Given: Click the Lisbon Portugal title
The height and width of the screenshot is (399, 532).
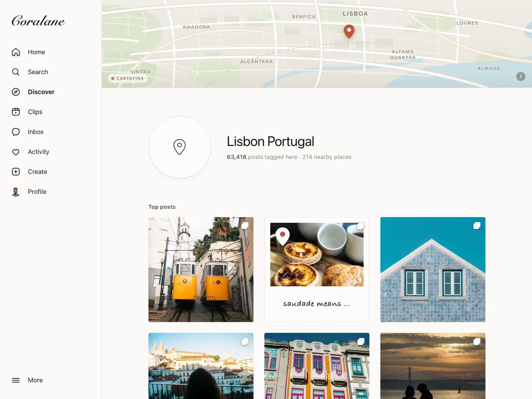Looking at the screenshot, I should pyautogui.click(x=270, y=142).
